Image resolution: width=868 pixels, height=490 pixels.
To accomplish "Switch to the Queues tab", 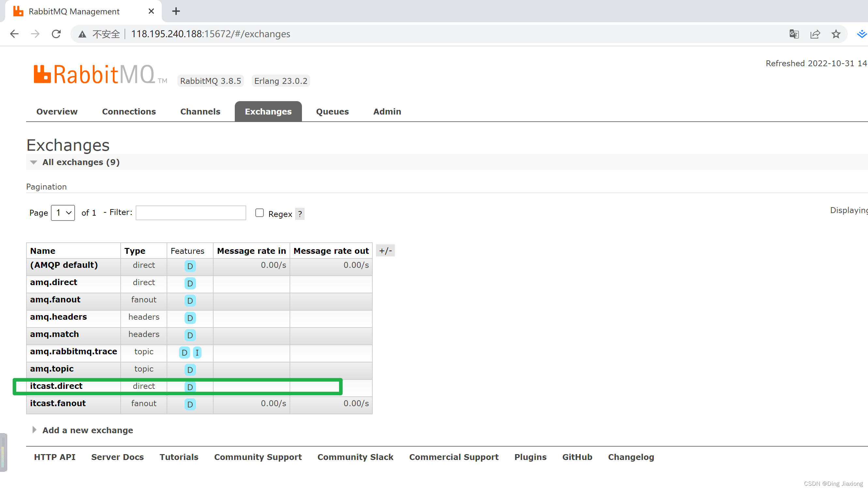I will [x=332, y=112].
